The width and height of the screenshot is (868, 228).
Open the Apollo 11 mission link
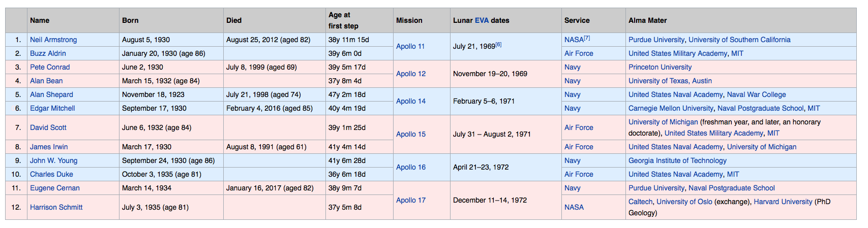click(410, 46)
